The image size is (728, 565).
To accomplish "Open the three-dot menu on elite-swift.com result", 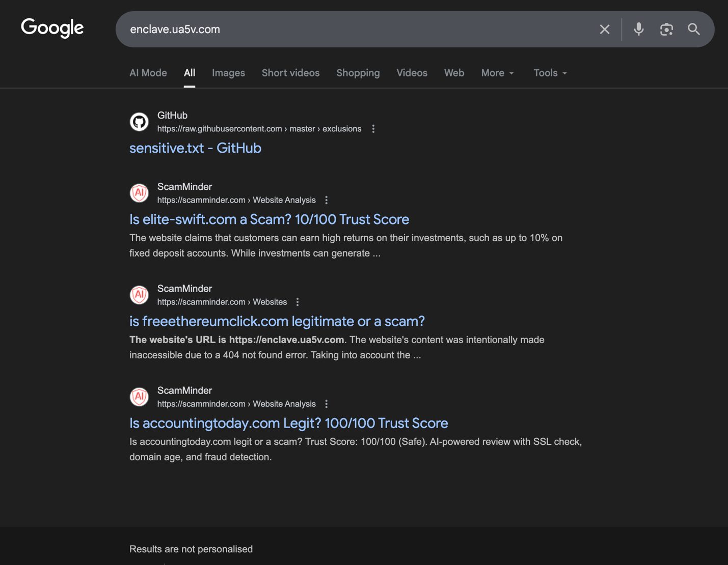I will click(326, 200).
